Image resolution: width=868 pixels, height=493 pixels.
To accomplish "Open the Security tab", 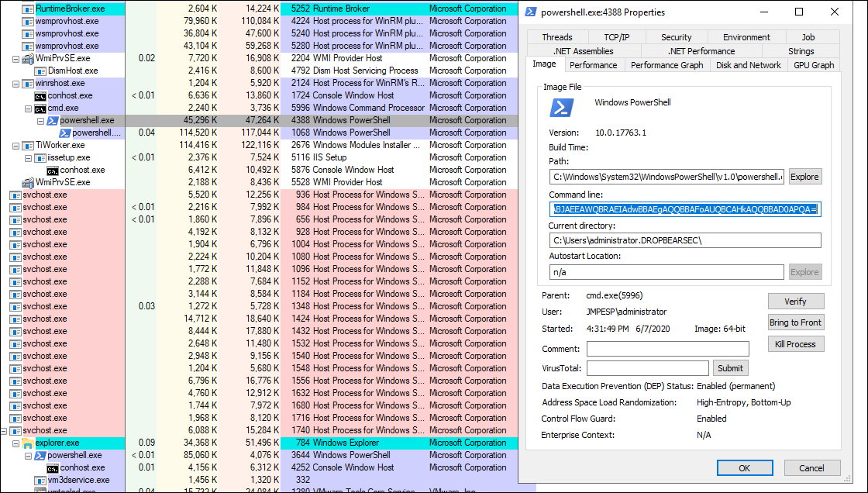I will 677,37.
